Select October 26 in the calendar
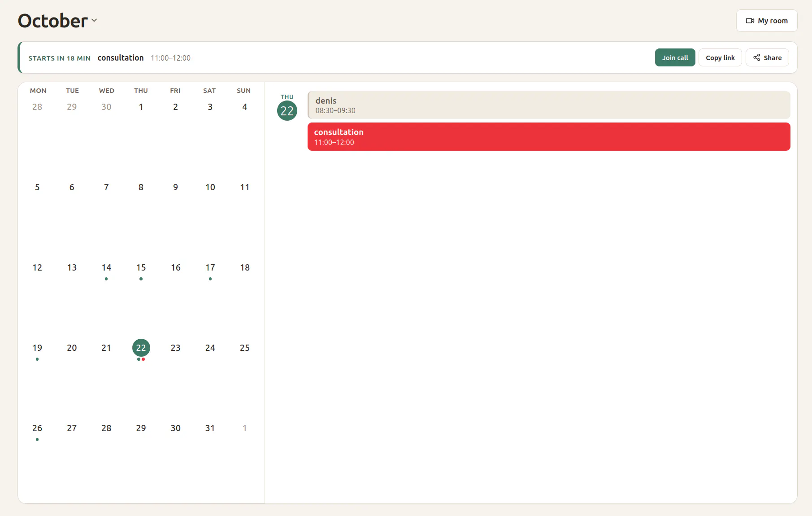The width and height of the screenshot is (812, 516). 37,428
